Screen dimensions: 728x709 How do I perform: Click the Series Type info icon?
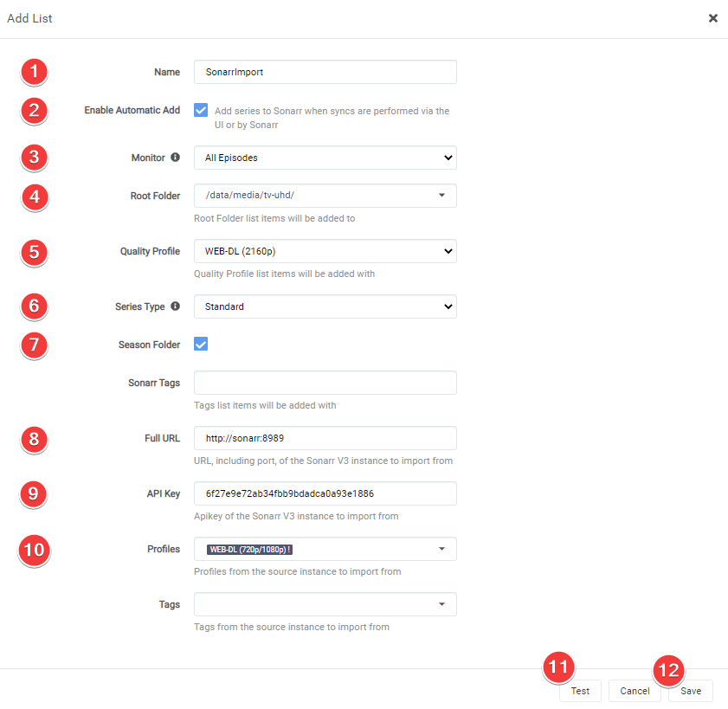[x=175, y=306]
